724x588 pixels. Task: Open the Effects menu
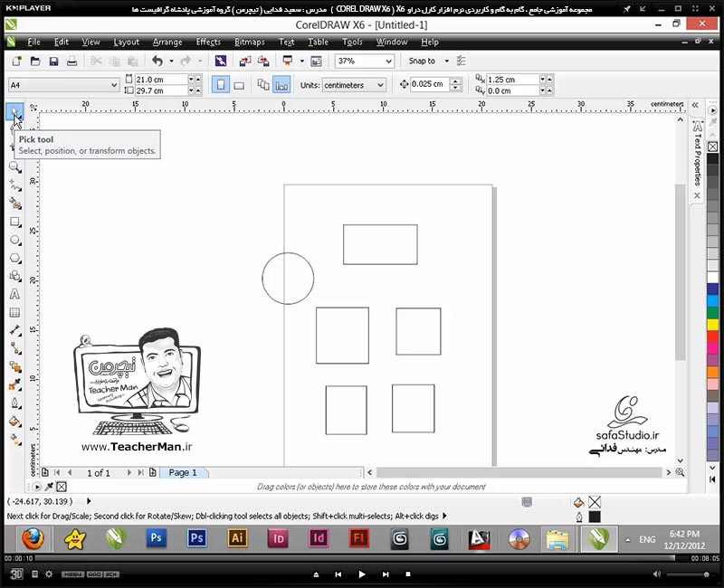(x=208, y=42)
